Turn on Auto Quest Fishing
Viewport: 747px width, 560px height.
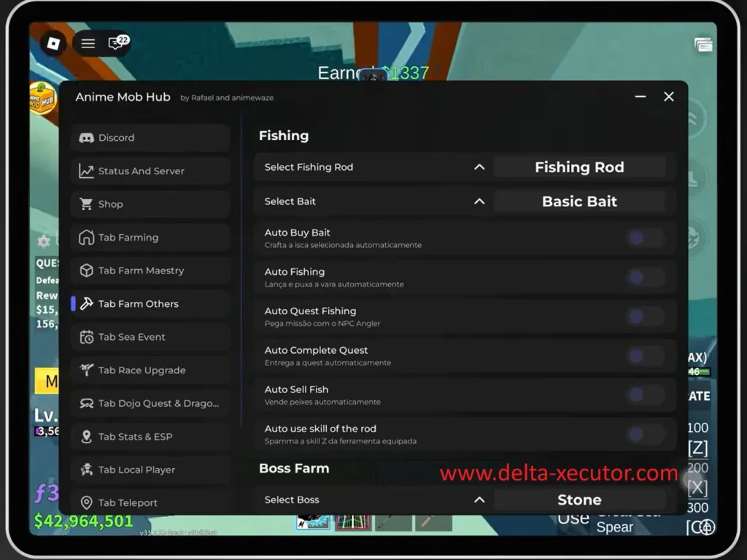pyautogui.click(x=646, y=316)
